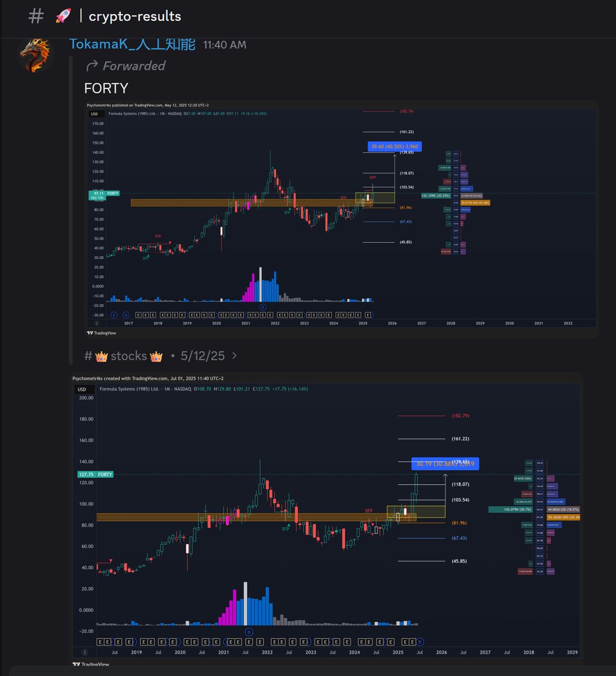616x676 pixels.
Task: Click the channel hash icon in the header
Action: (35, 16)
